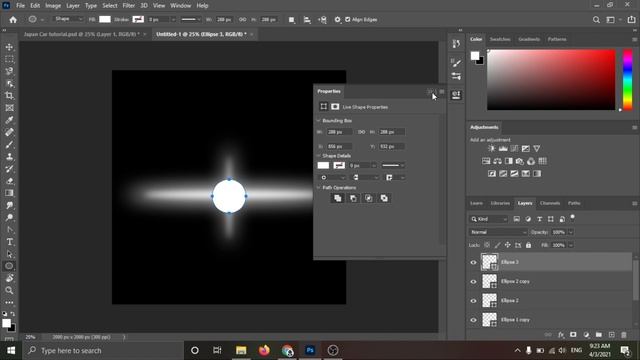Open Firefox from the taskbar
This screenshot has width=640, height=360.
[x=264, y=351]
